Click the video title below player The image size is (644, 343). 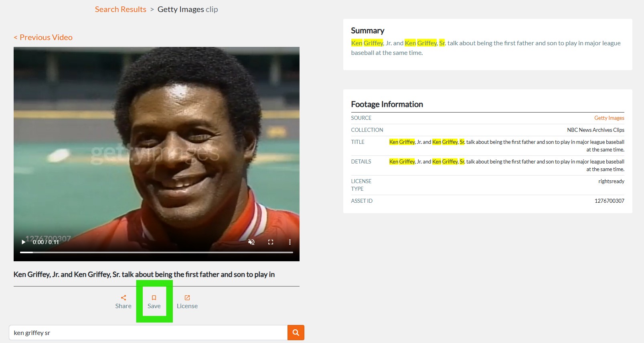[x=144, y=274]
